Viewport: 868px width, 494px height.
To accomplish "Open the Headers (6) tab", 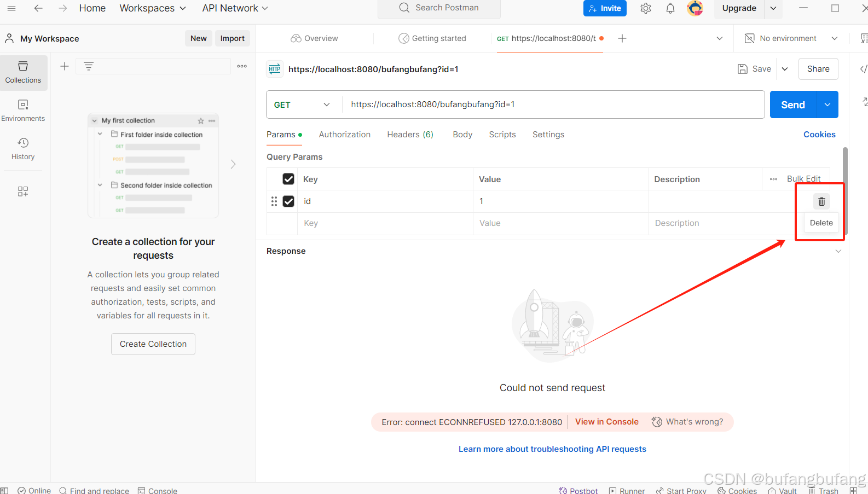I will point(410,135).
